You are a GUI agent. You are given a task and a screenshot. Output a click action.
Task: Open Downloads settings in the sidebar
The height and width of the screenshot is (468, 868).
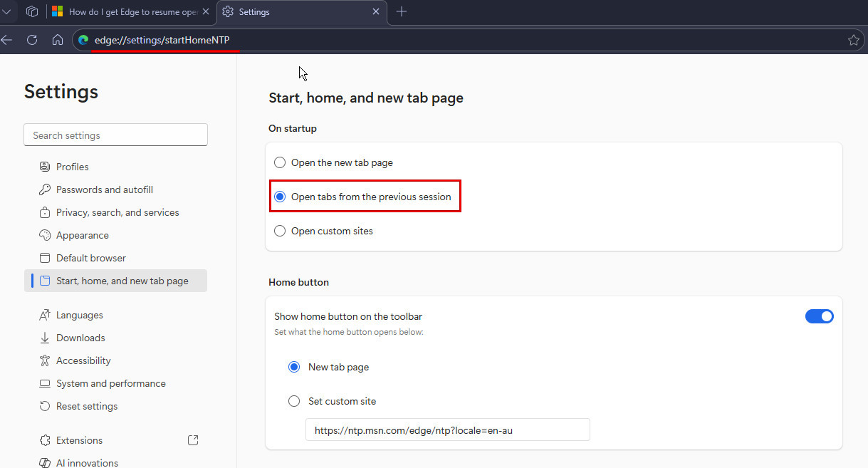[x=80, y=337]
